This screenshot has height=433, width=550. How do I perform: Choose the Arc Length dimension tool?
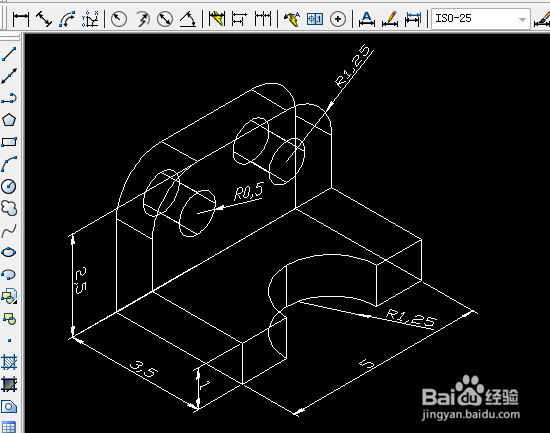tap(67, 19)
